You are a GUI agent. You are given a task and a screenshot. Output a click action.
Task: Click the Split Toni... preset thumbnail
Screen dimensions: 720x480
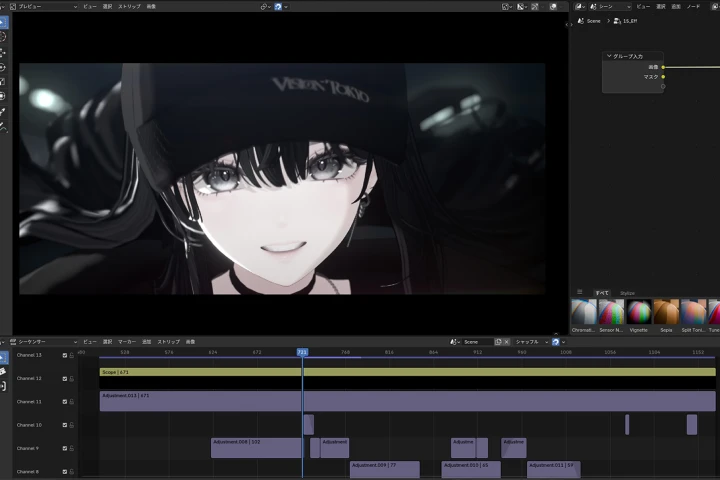coord(693,312)
